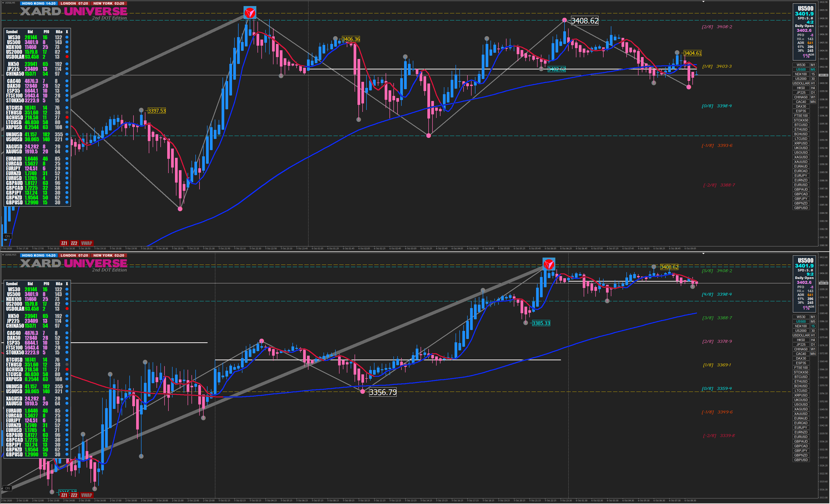Click the blue dot beside WS30 in top table
830x504 pixels.
pos(67,37)
